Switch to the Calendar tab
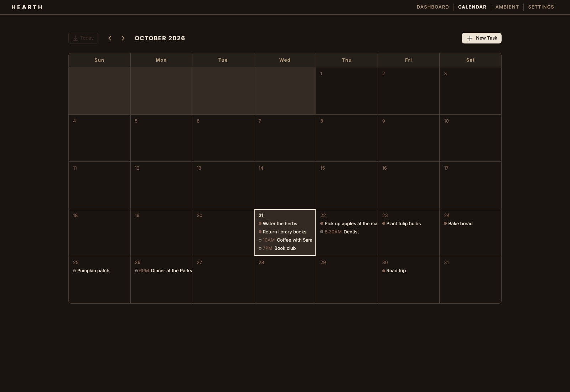570x392 pixels. [x=472, y=7]
